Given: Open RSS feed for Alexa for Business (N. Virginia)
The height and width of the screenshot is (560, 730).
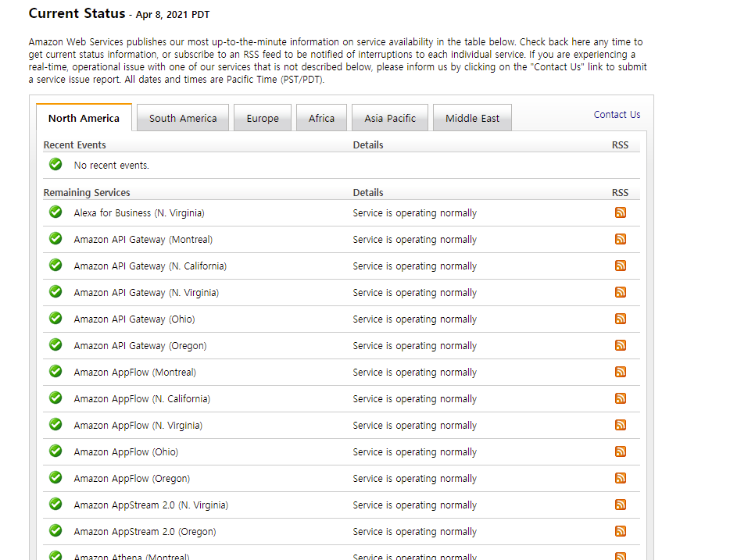Looking at the screenshot, I should [620, 212].
